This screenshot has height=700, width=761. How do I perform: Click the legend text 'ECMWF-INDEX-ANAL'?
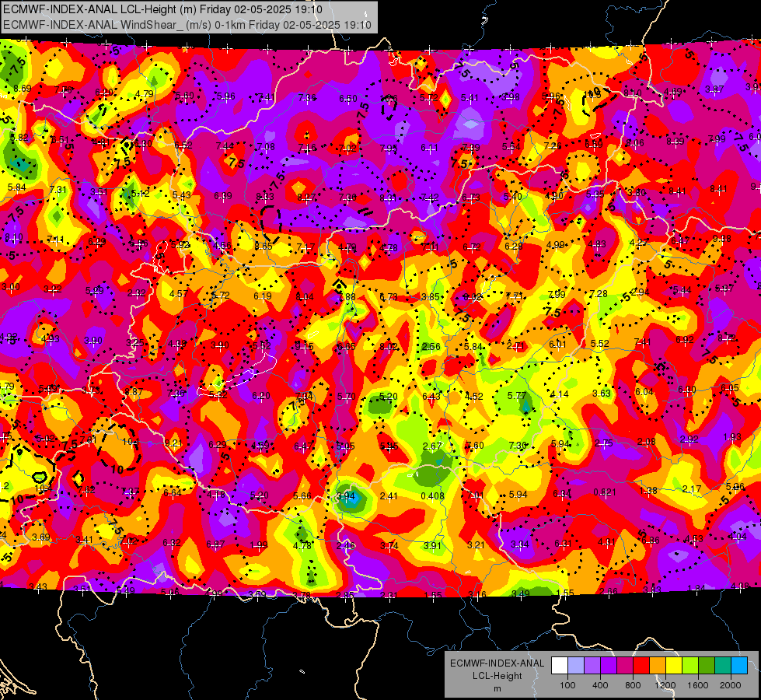click(x=497, y=663)
